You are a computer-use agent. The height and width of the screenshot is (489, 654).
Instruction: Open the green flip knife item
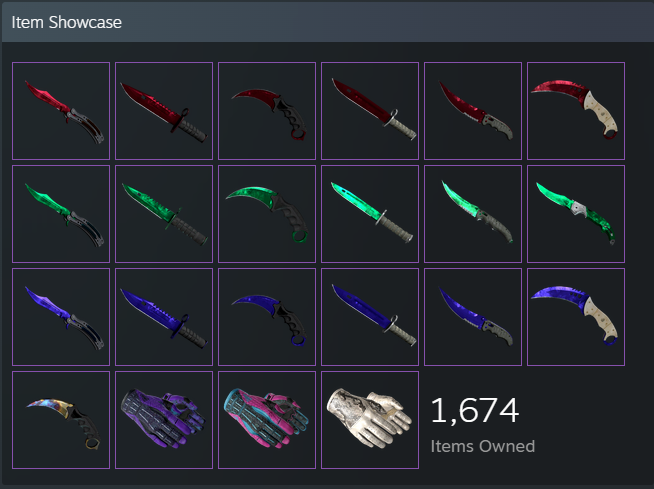[473, 214]
